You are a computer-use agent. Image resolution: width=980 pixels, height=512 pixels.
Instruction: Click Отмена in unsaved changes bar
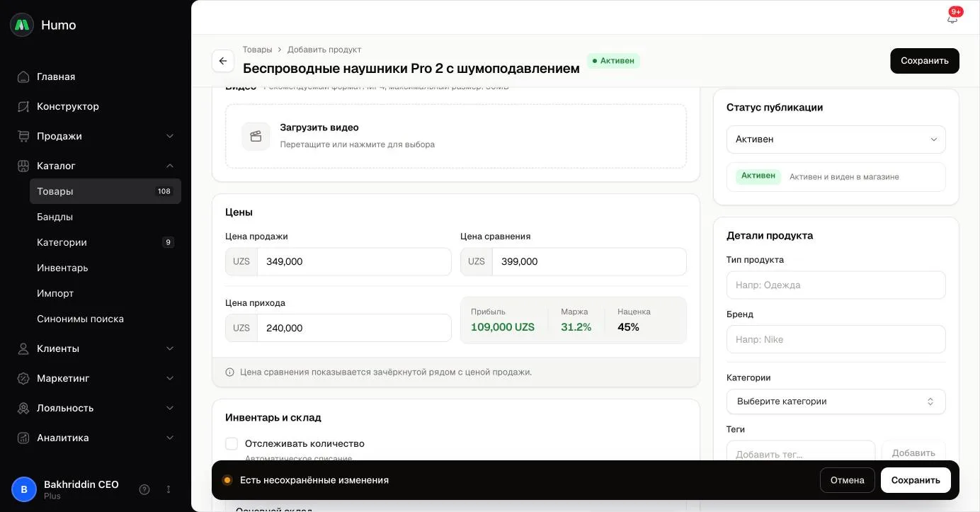(848, 480)
